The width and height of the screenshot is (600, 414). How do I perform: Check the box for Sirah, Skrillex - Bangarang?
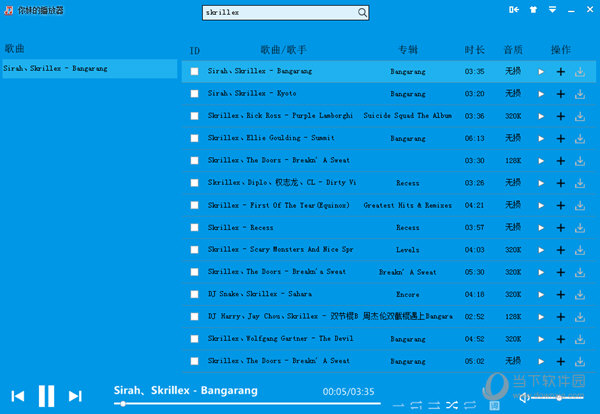pyautogui.click(x=194, y=71)
